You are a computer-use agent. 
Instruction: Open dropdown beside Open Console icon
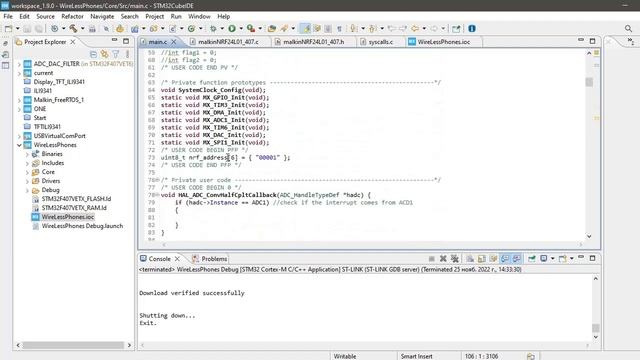(571, 259)
